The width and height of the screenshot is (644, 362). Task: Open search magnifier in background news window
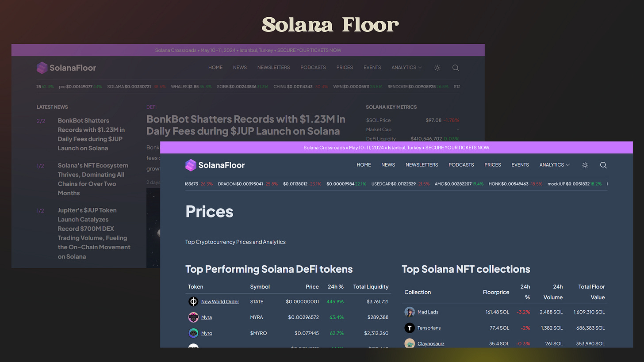456,68
